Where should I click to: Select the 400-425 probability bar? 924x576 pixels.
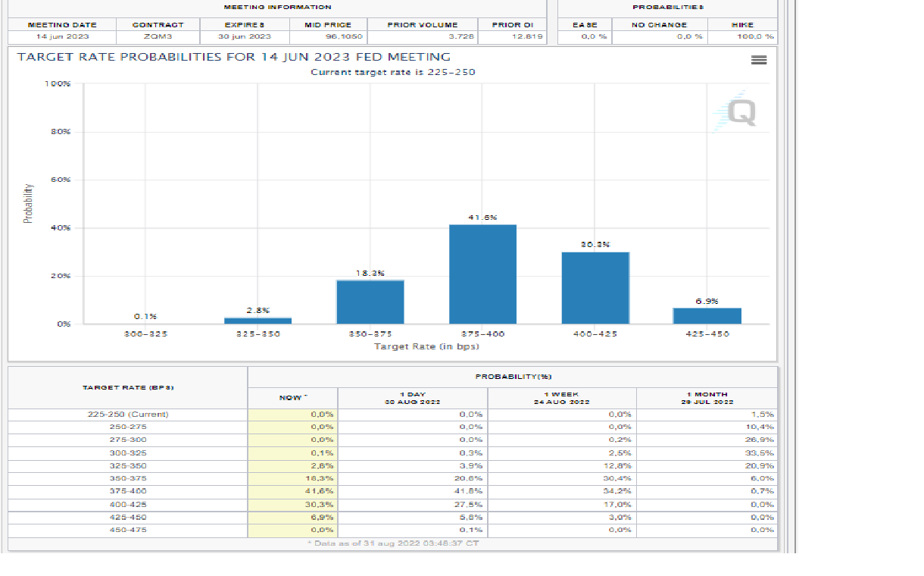(x=595, y=287)
